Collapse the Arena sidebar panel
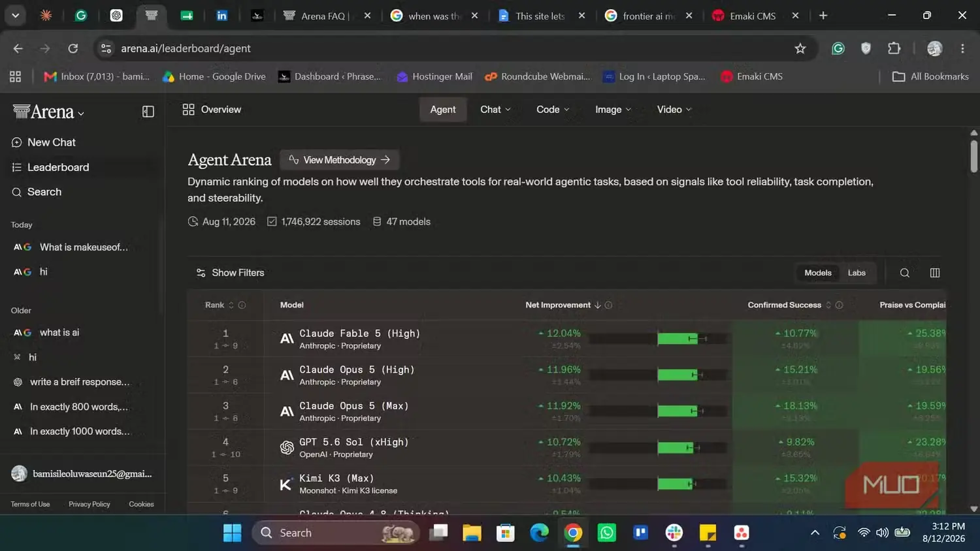Image resolution: width=980 pixels, height=551 pixels. 148,112
